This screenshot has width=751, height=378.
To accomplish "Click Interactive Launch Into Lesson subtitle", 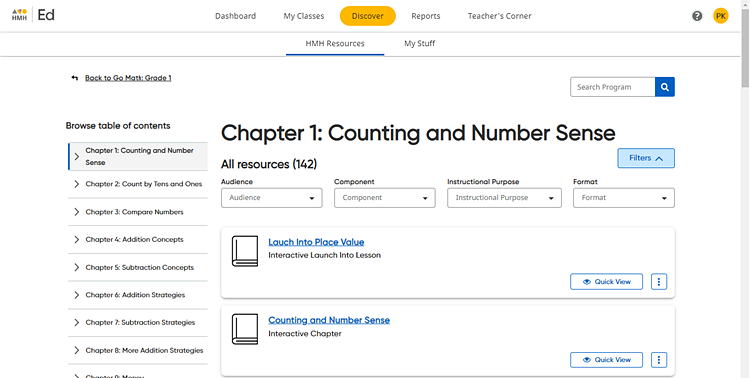I will click(324, 255).
